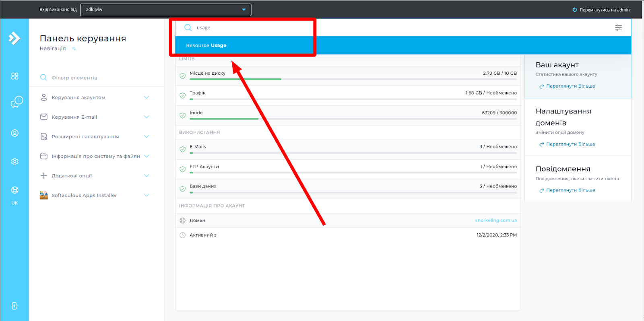Click the person icon for Керування акаунтом
The height and width of the screenshot is (321, 644).
(44, 97)
